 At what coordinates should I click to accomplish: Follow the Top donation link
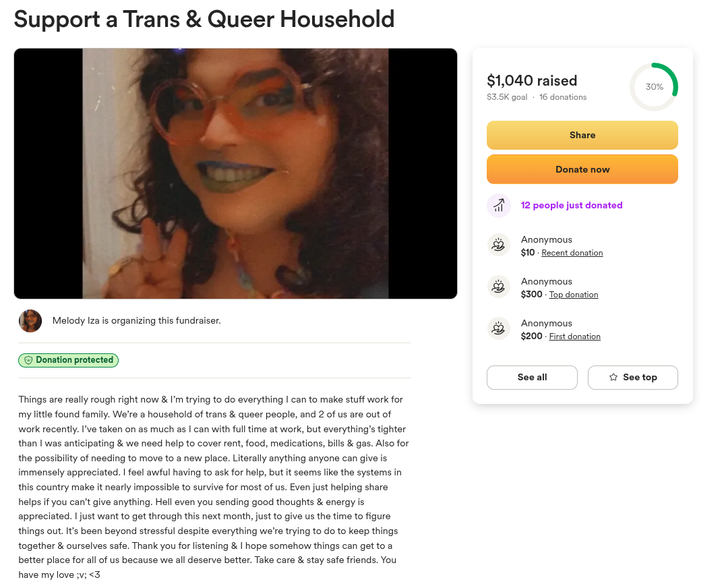coord(574,295)
